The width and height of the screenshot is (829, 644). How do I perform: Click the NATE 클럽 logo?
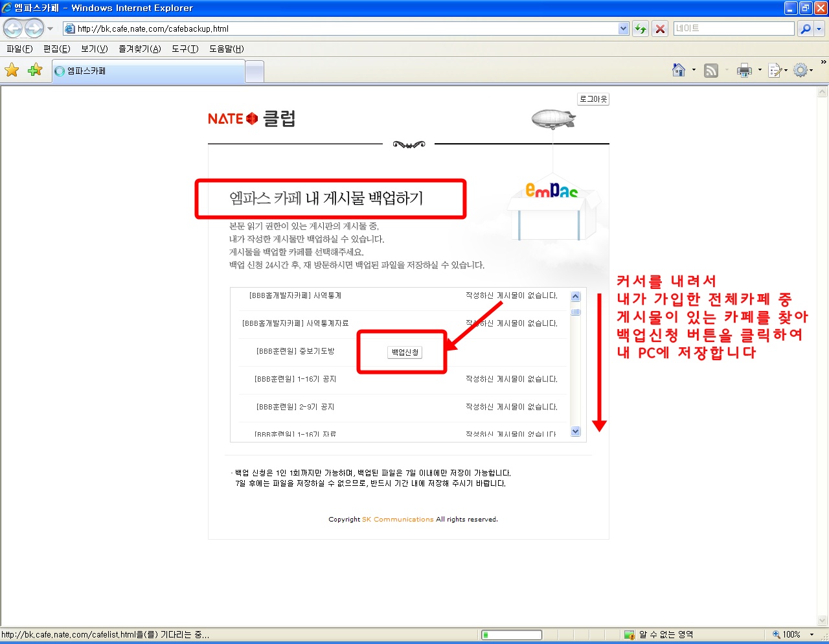(x=251, y=119)
